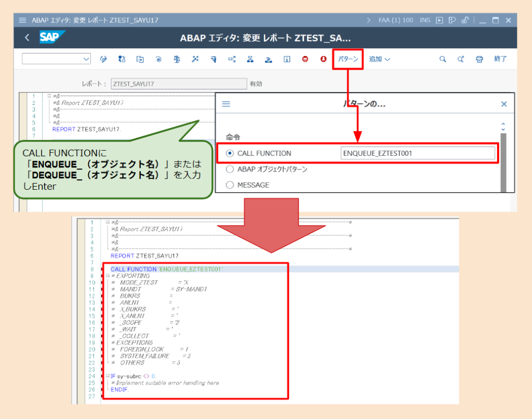
Task: Select the MESSAGE radio button
Action: click(230, 185)
